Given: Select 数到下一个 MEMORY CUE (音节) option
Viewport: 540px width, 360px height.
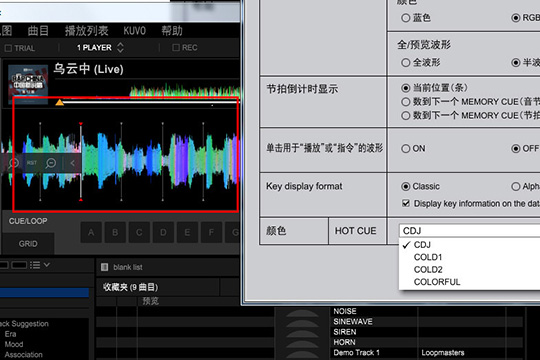Looking at the screenshot, I should coord(406,102).
